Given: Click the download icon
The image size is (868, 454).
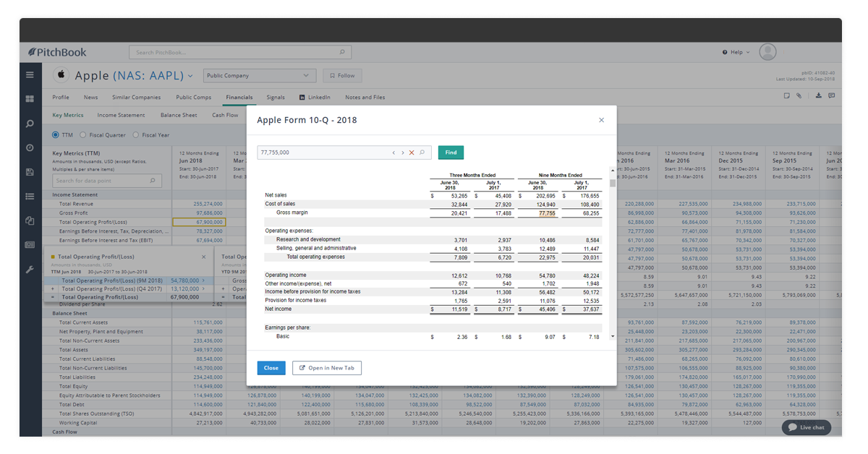Looking at the screenshot, I should (x=819, y=95).
